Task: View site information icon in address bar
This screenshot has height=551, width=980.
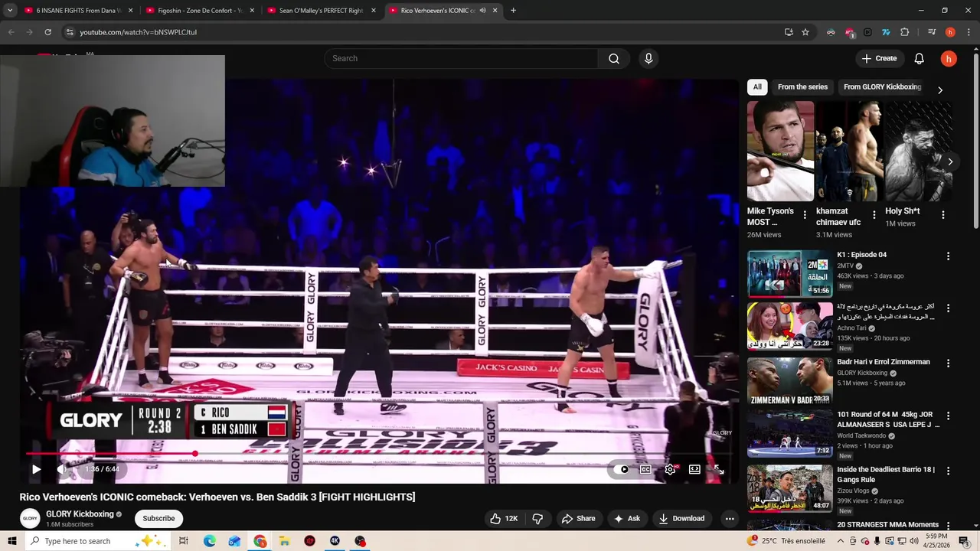Action: coord(69,32)
